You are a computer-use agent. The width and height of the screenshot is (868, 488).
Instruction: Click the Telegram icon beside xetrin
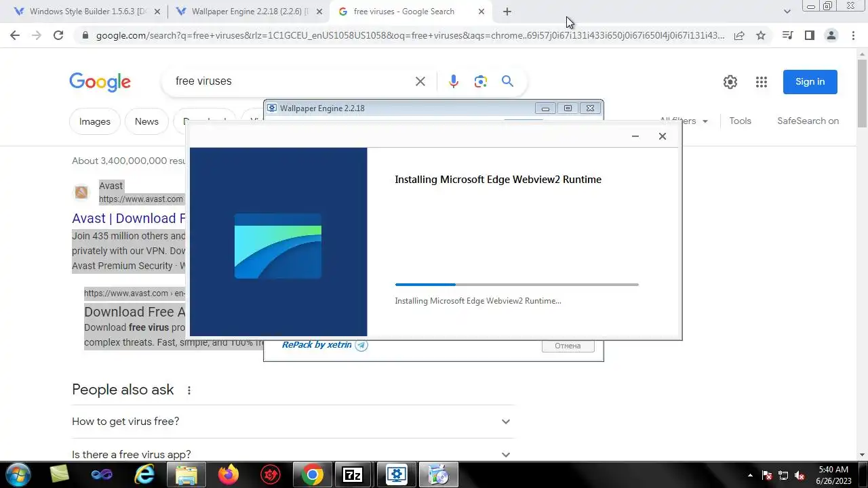coord(361,345)
